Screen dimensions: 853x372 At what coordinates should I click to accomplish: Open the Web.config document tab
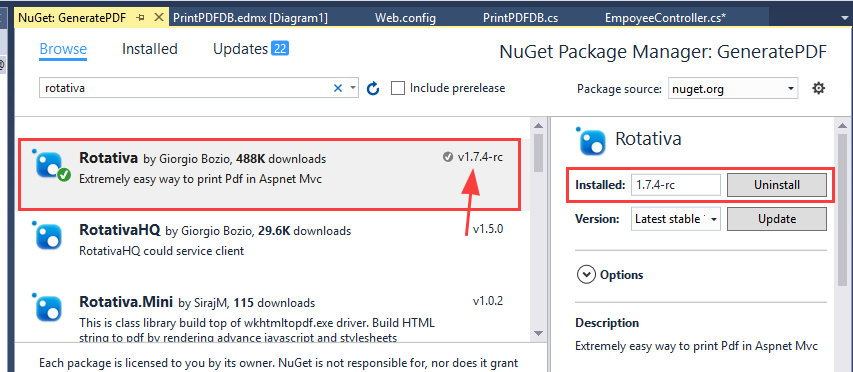[x=405, y=18]
